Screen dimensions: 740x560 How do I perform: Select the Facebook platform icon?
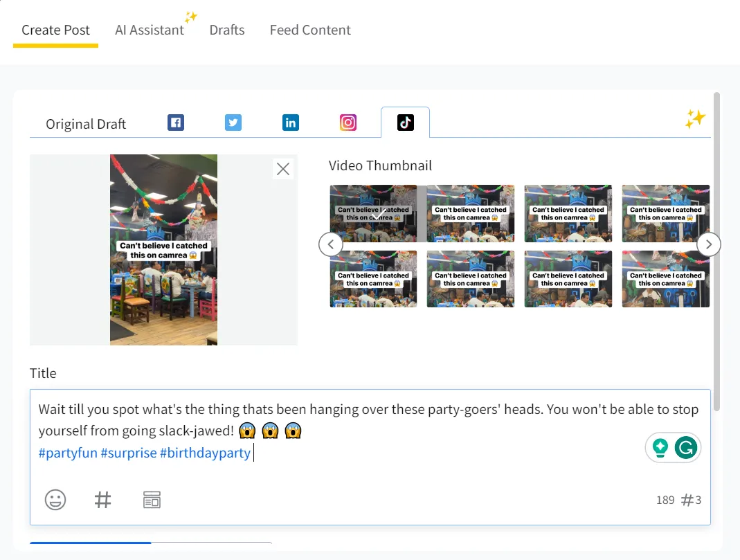pos(175,122)
